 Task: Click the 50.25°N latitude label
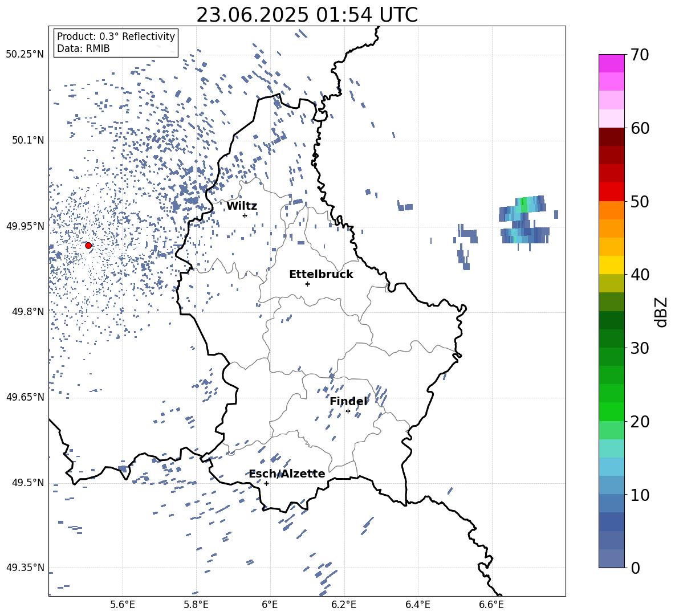(25, 55)
